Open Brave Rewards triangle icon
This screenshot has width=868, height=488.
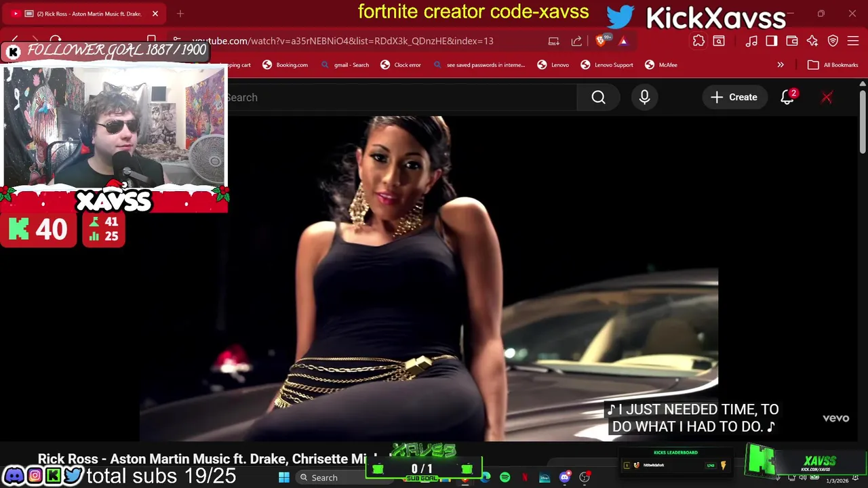(x=623, y=41)
